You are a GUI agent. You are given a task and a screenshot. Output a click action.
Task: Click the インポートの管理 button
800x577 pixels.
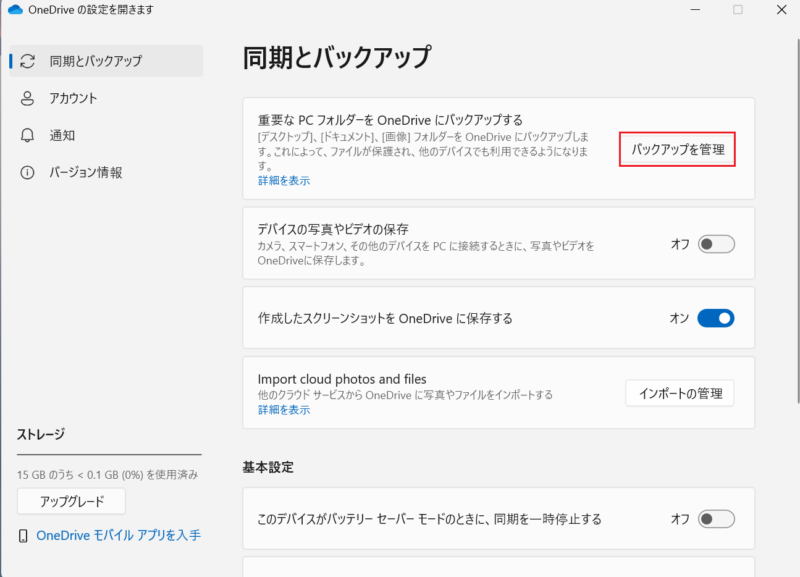pyautogui.click(x=680, y=393)
